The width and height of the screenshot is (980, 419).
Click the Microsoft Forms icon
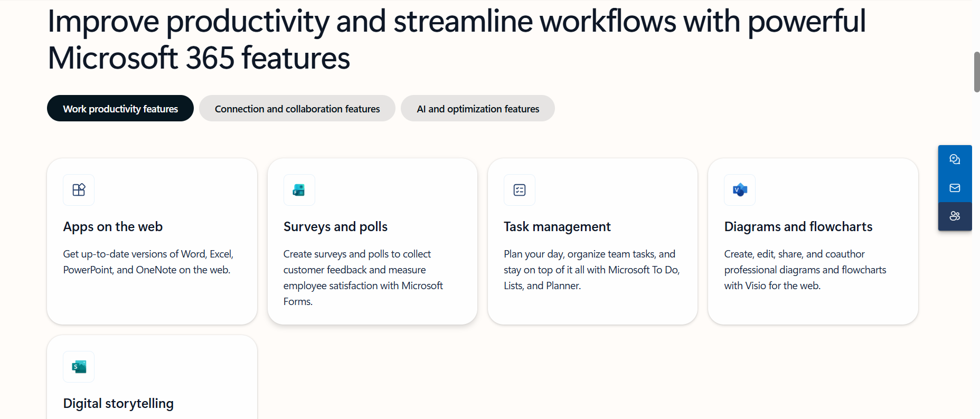[299, 190]
